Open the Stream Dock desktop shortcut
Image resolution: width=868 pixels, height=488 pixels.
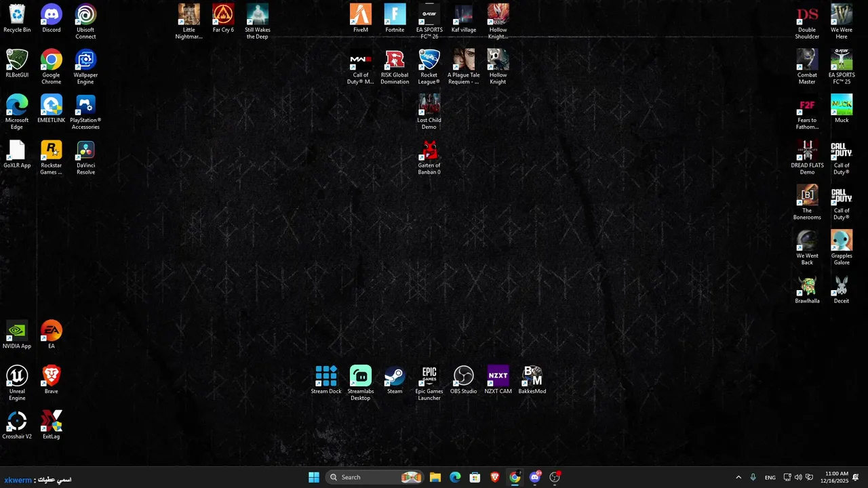(326, 380)
